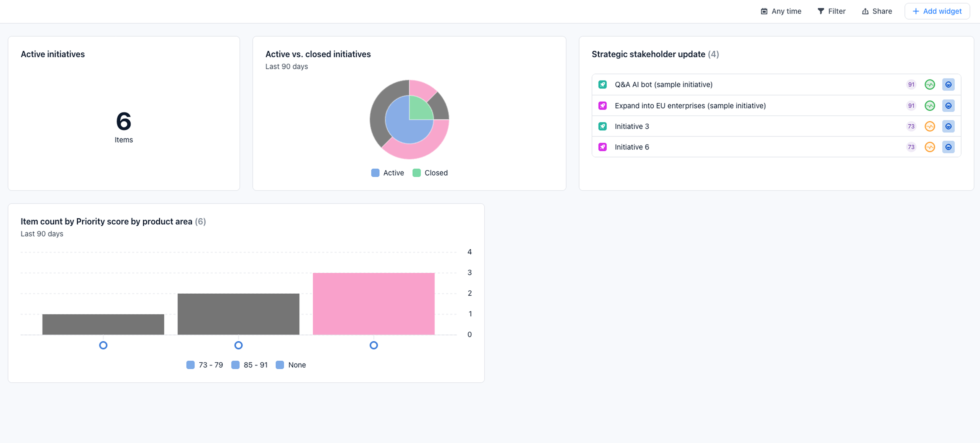Screen dimensions: 980x443
Task: Click the pink rocket icon for Expand into EU enterprises
Action: (x=602, y=106)
